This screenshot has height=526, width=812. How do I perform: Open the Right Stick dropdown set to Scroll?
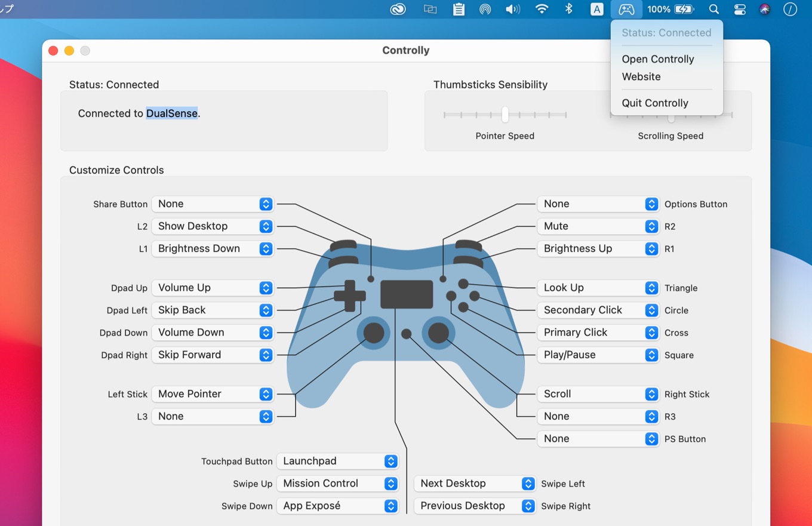(x=598, y=394)
